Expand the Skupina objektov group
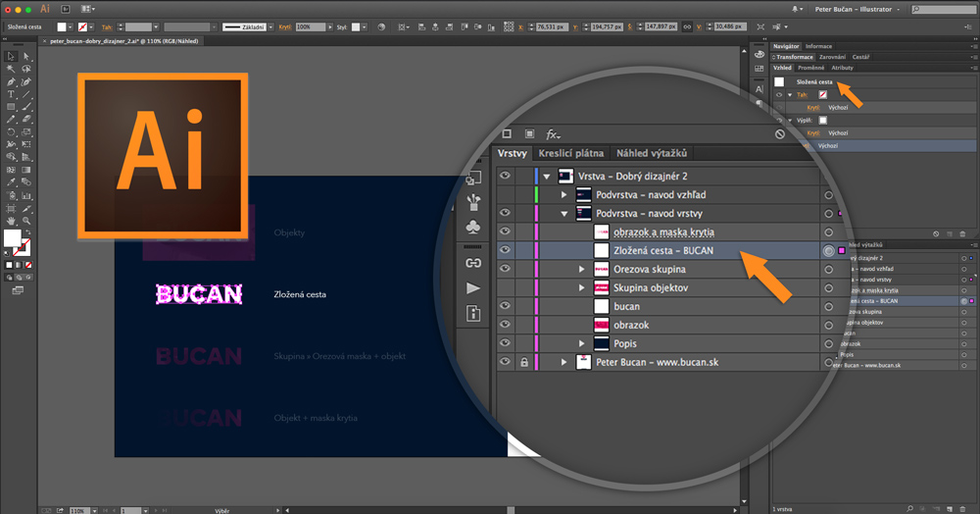 click(582, 287)
